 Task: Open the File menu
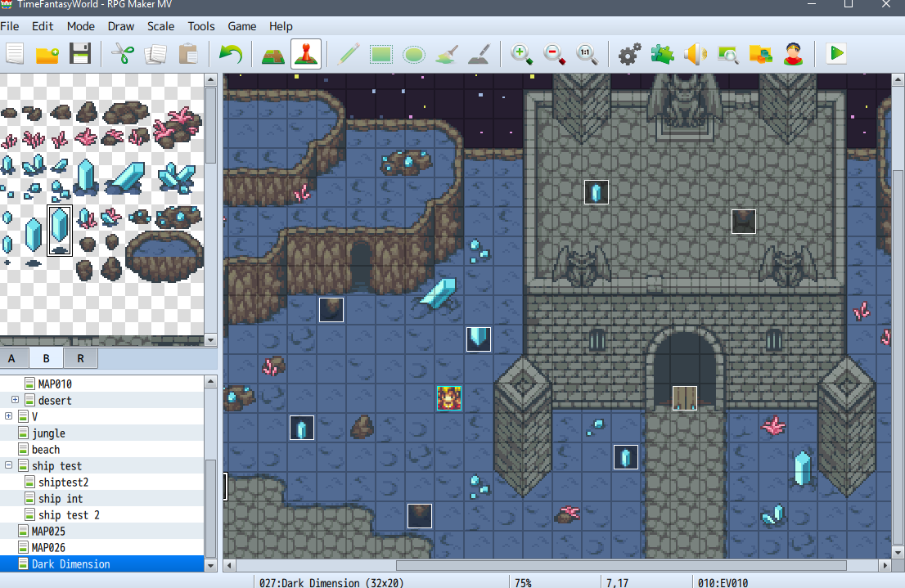coord(10,26)
